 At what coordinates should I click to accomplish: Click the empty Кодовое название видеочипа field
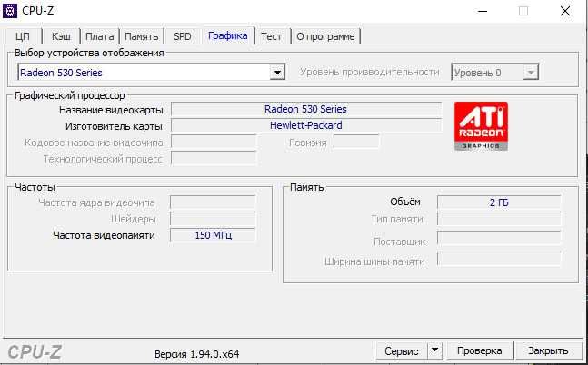pos(214,142)
